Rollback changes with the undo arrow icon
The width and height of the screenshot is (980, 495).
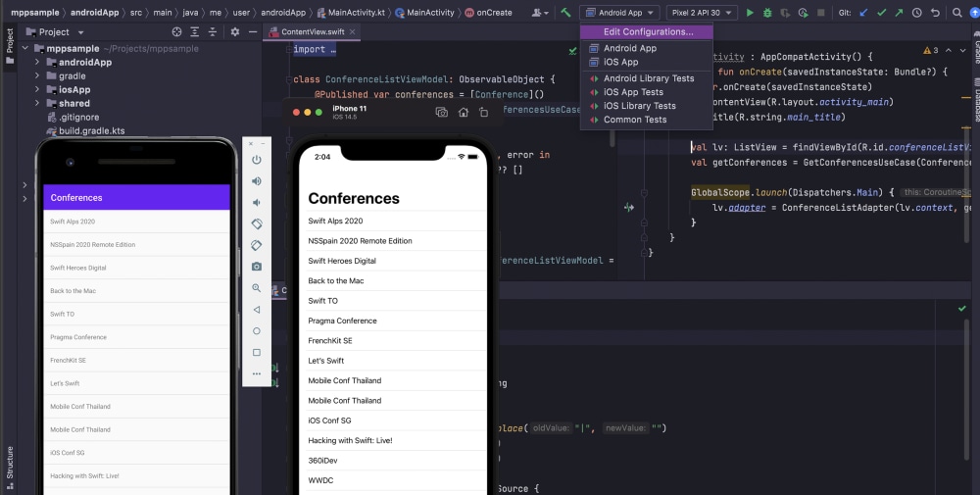pyautogui.click(x=935, y=13)
